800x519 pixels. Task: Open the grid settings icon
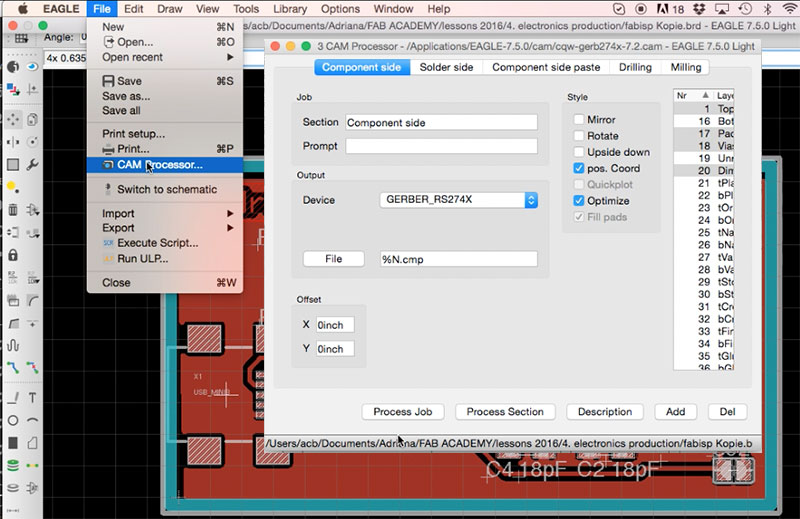(21, 38)
